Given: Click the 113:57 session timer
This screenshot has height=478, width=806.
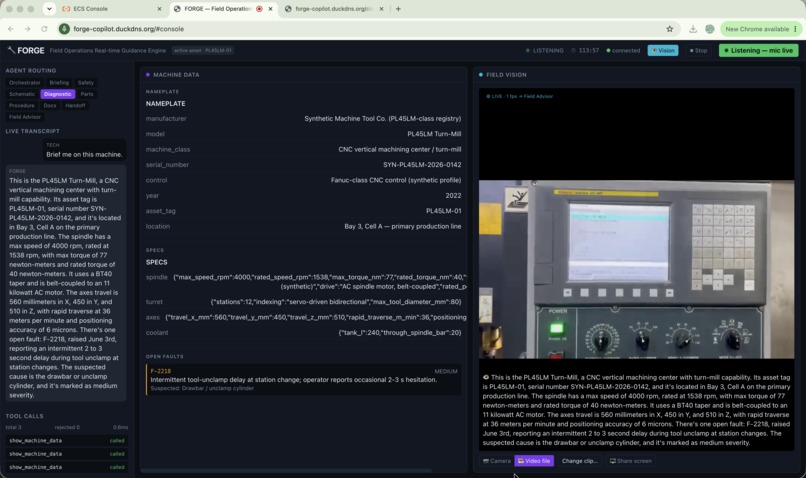Looking at the screenshot, I should click(x=585, y=50).
